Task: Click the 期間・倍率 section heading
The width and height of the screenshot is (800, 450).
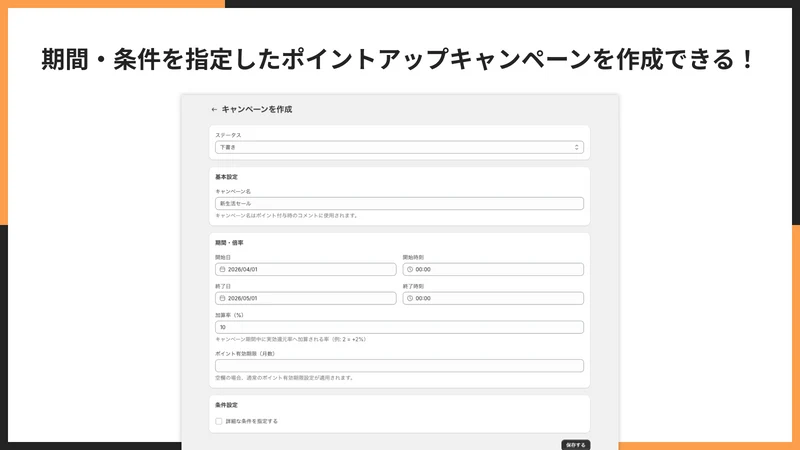Action: click(229, 243)
